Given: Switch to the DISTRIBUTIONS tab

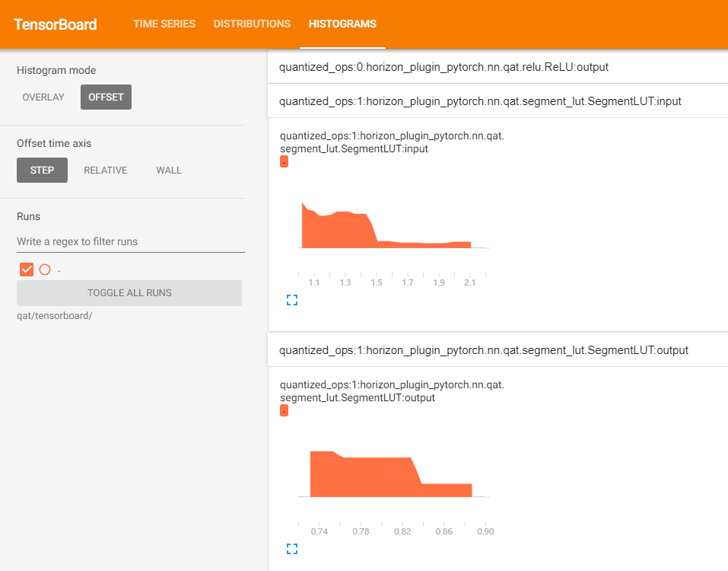Looking at the screenshot, I should (252, 24).
